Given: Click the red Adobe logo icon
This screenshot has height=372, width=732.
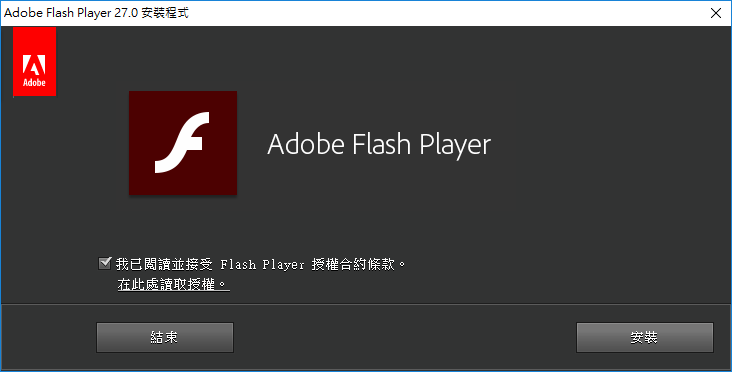Looking at the screenshot, I should pyautogui.click(x=35, y=62).
